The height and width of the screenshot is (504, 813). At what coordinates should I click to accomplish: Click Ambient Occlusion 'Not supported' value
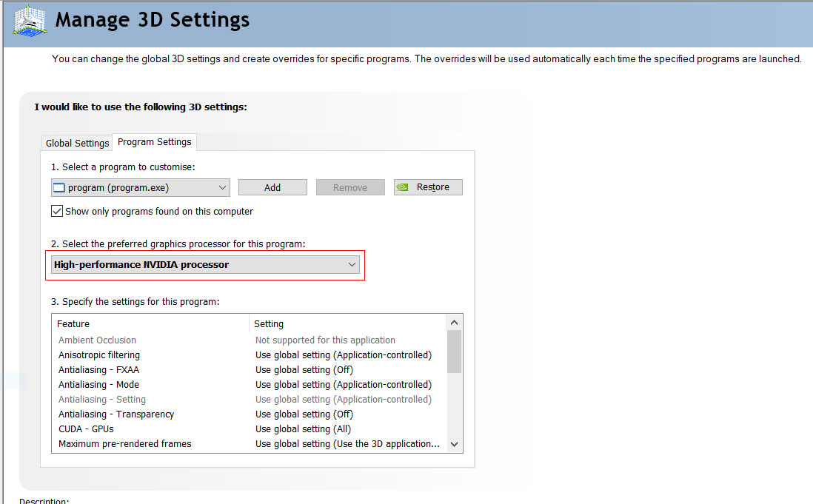tap(325, 340)
